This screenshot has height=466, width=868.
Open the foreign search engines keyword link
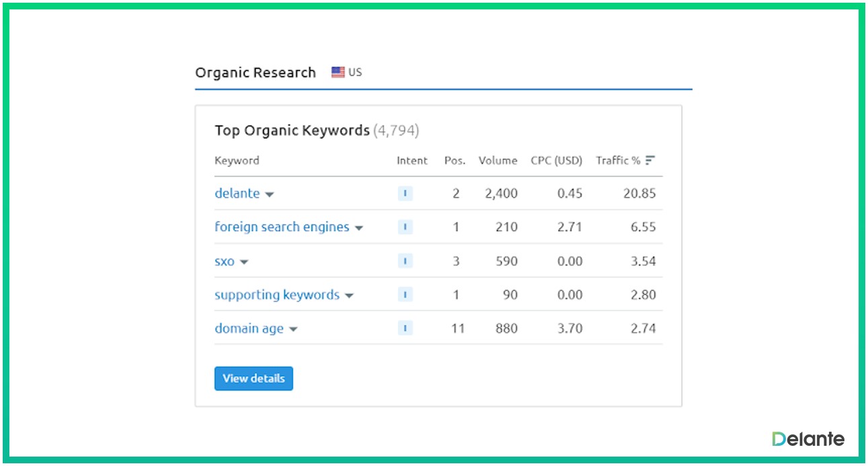coord(282,227)
